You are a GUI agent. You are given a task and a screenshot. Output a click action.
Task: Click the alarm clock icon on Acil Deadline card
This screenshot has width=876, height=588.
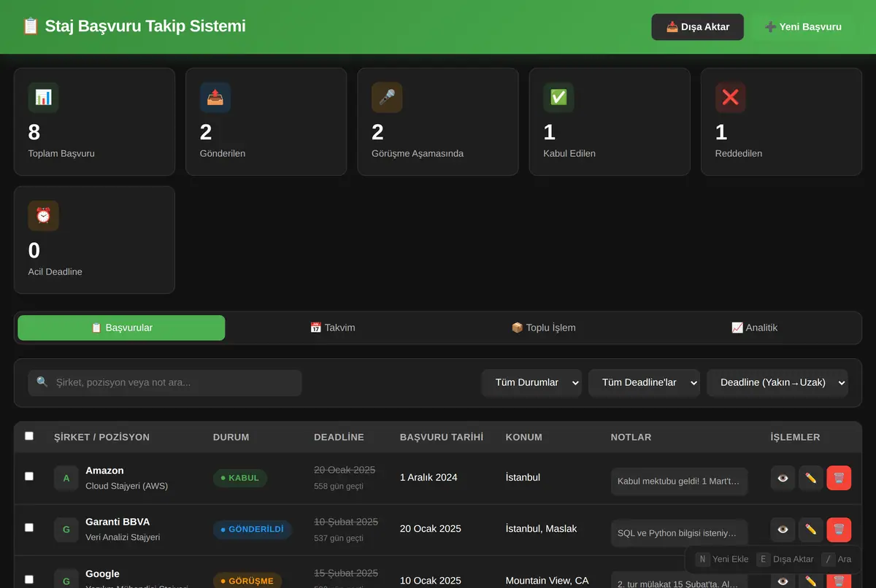click(x=43, y=216)
